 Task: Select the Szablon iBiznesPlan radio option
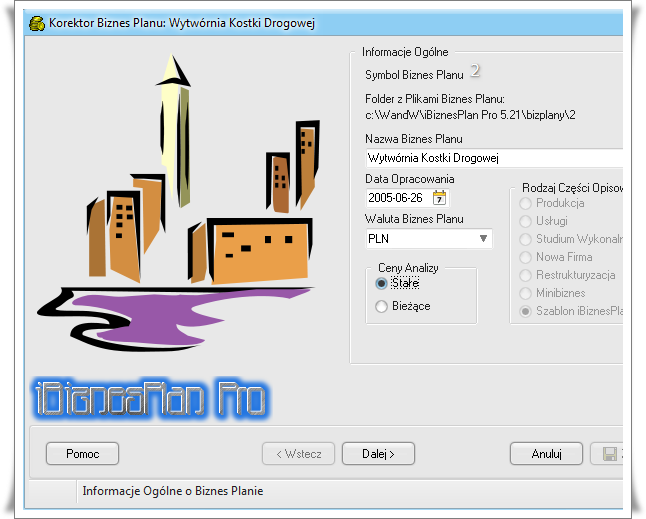pos(526,311)
